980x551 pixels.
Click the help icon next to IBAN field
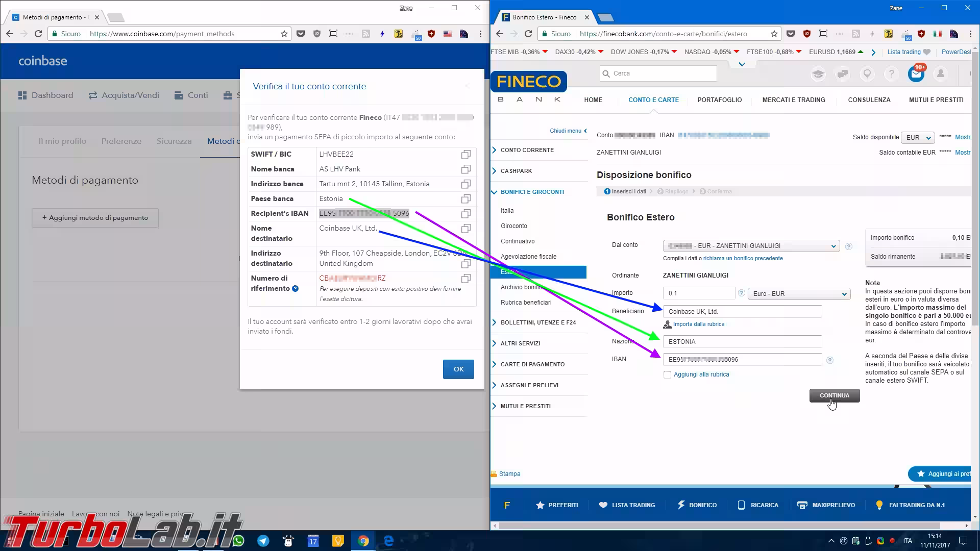click(x=830, y=360)
